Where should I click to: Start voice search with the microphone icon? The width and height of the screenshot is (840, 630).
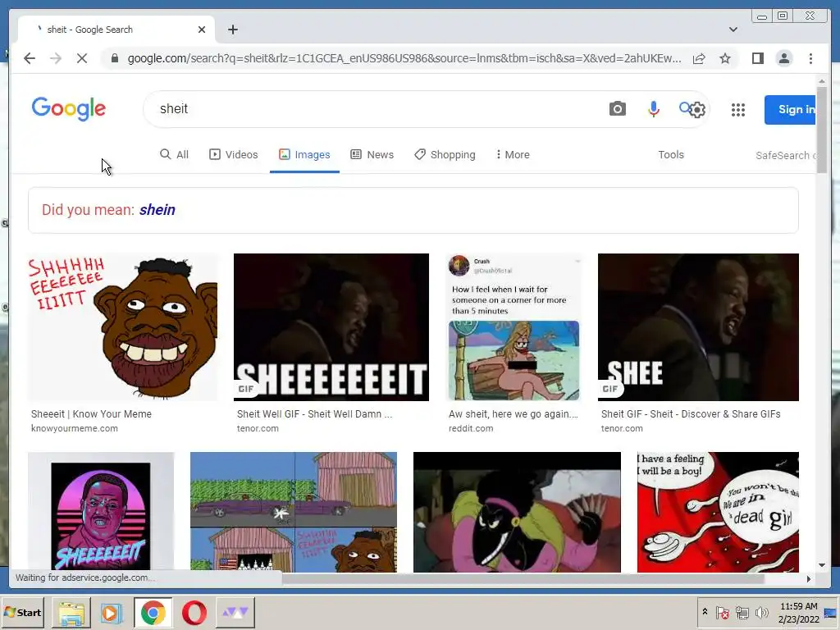[653, 109]
